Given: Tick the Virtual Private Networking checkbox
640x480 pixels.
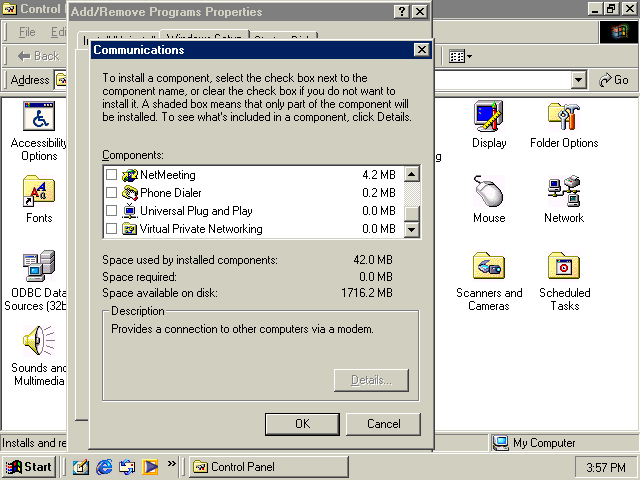Looking at the screenshot, I should pos(111,229).
